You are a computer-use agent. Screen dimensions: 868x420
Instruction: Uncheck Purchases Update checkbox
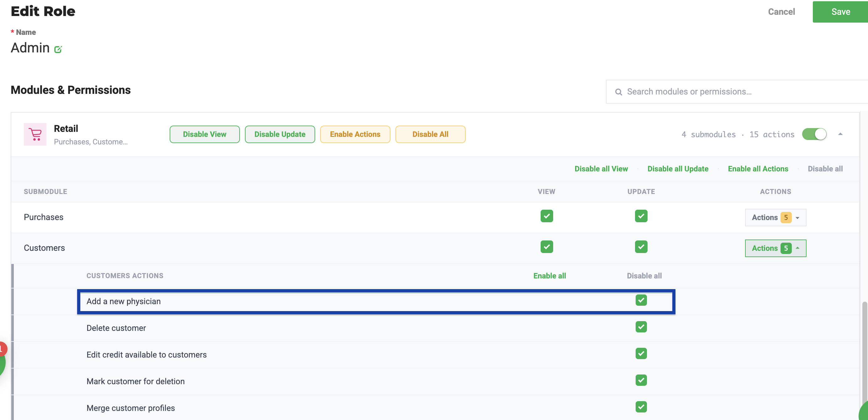point(641,216)
